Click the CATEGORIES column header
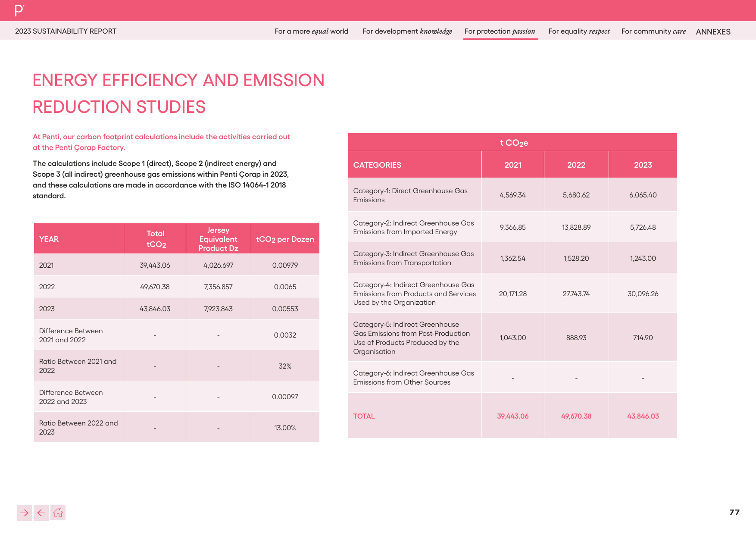Screen dimensions: 756x535 (377, 165)
